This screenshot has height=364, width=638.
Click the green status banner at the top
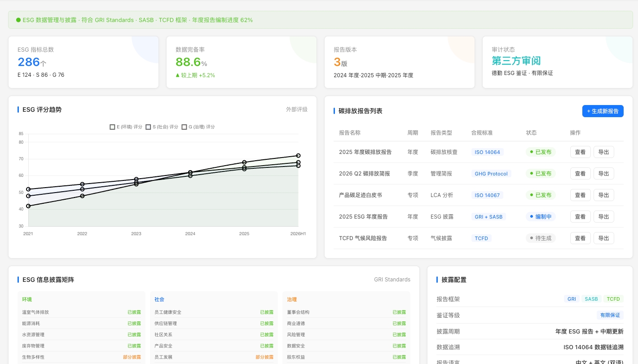(321, 20)
